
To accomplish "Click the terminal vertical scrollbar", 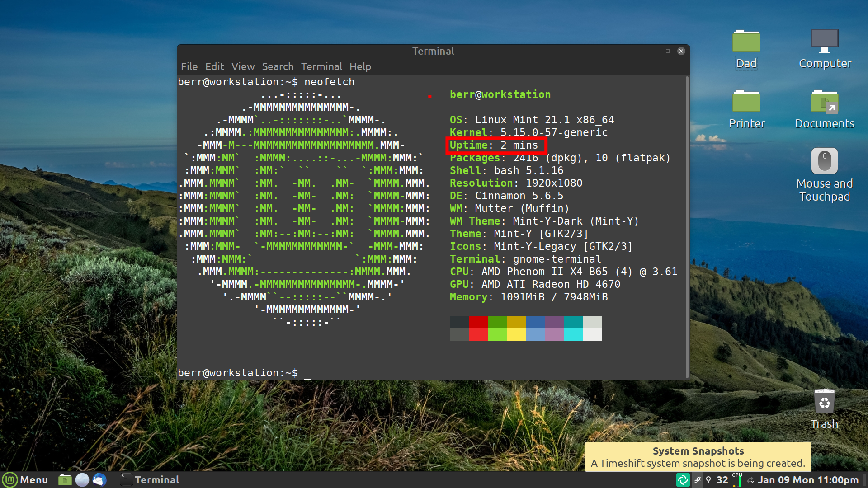I will (687, 226).
